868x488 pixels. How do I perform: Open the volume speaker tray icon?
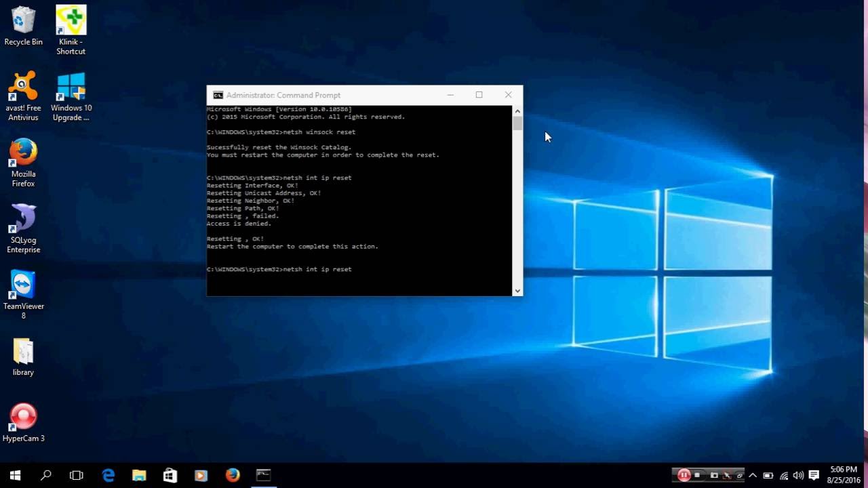pos(798,476)
